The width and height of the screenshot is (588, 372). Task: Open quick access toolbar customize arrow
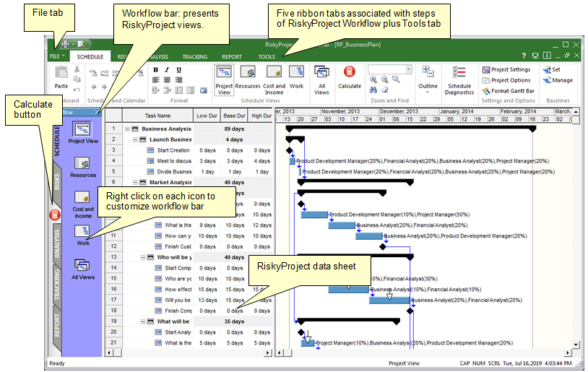click(90, 44)
